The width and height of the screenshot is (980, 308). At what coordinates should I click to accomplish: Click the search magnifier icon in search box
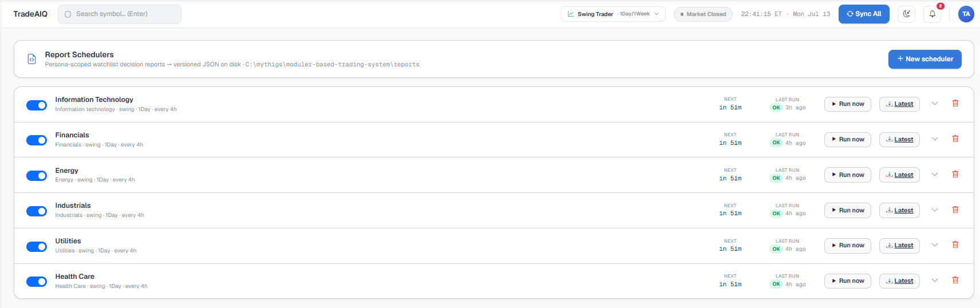coord(68,14)
